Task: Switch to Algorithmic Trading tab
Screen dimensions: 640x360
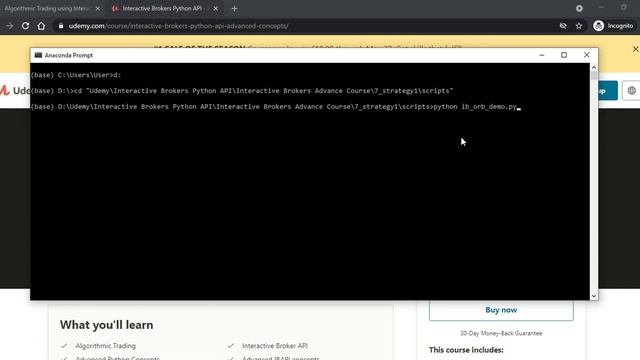Action: [47, 8]
